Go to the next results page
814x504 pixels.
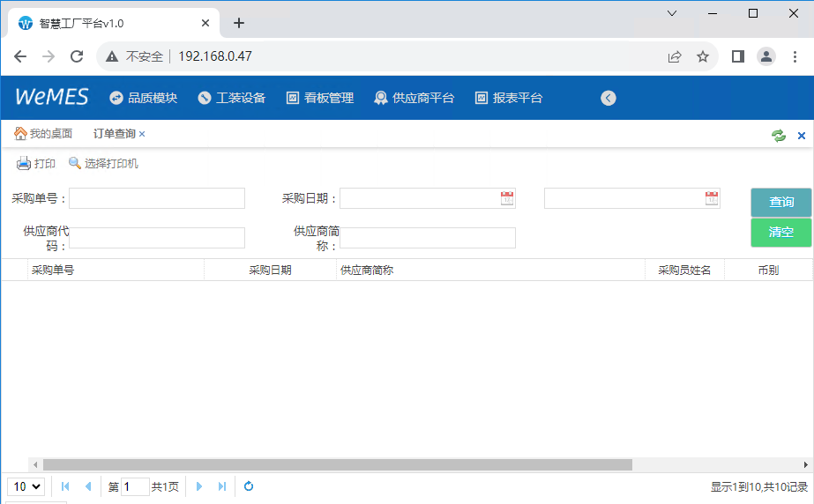coord(199,486)
